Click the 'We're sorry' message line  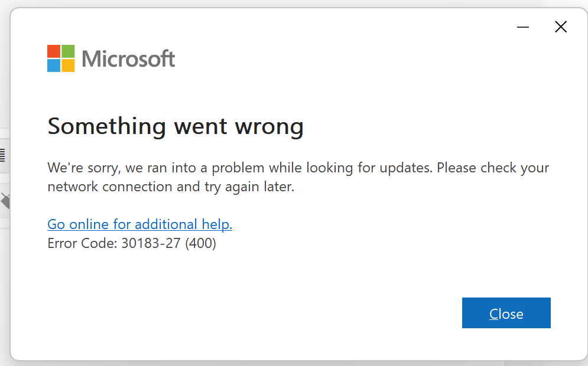298,168
